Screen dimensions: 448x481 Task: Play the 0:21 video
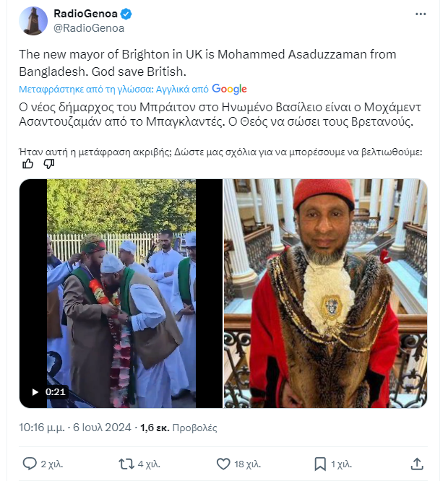click(35, 392)
